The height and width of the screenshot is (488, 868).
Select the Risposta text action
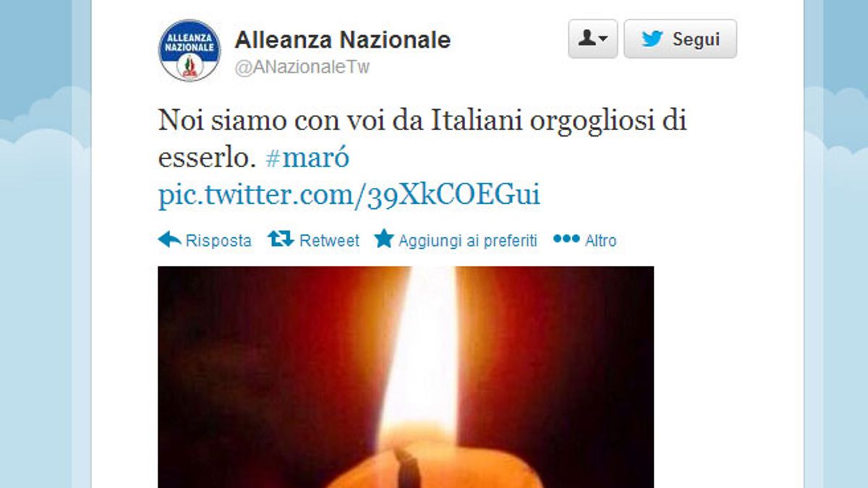(x=218, y=241)
